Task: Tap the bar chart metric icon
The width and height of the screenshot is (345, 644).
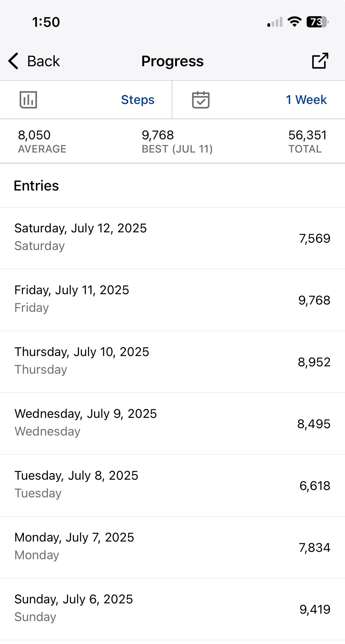Action: pyautogui.click(x=28, y=100)
